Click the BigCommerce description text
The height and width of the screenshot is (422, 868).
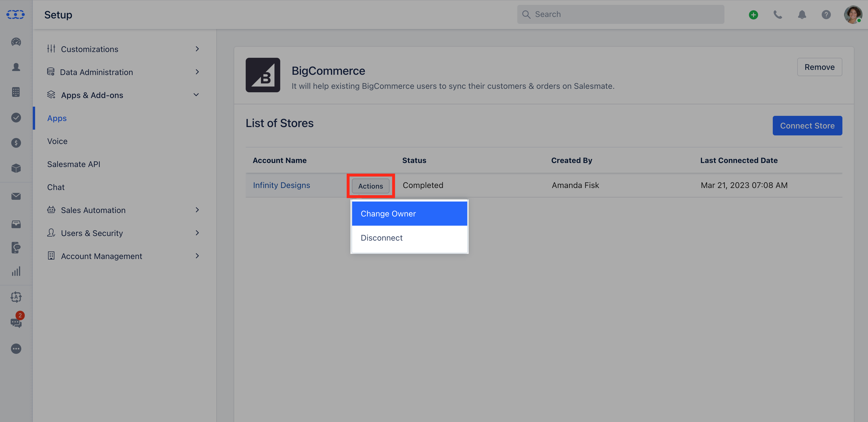point(453,86)
